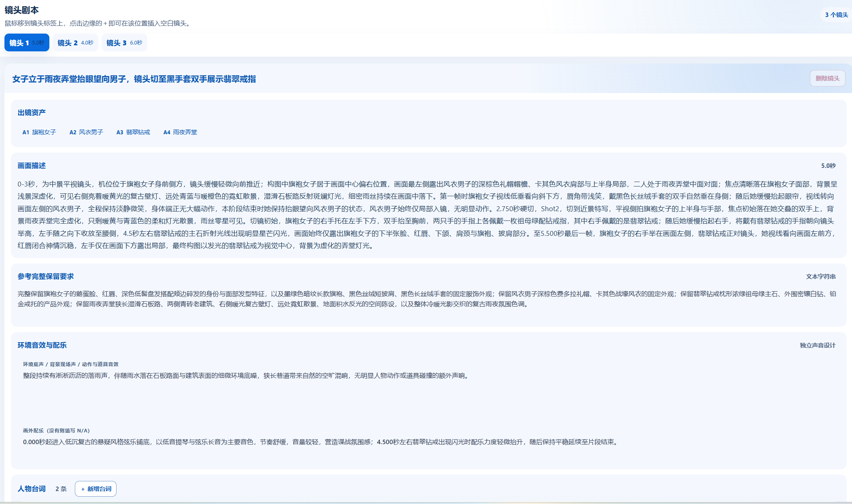The image size is (852, 504).
Task: Click the 3 个镜头 count badge
Action: [836, 15]
